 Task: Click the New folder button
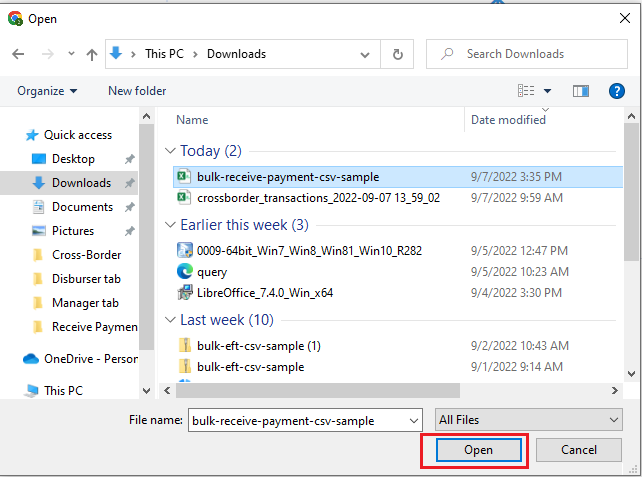137,91
